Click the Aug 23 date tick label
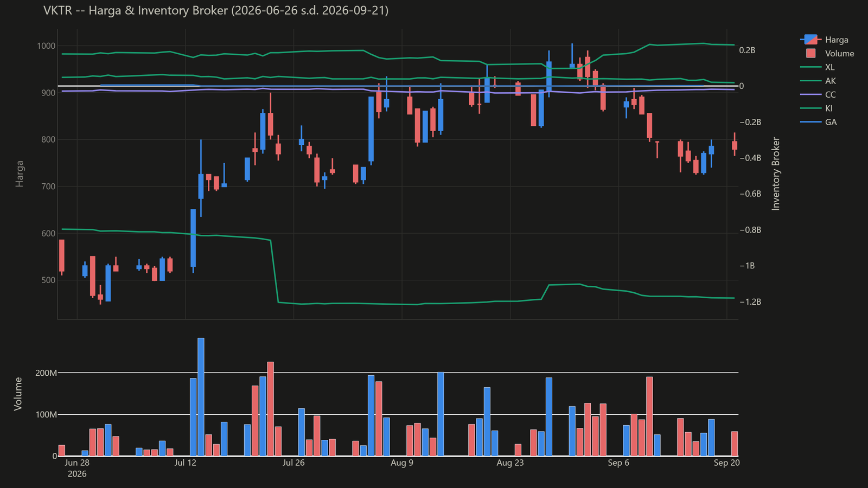868x488 pixels. 510,463
